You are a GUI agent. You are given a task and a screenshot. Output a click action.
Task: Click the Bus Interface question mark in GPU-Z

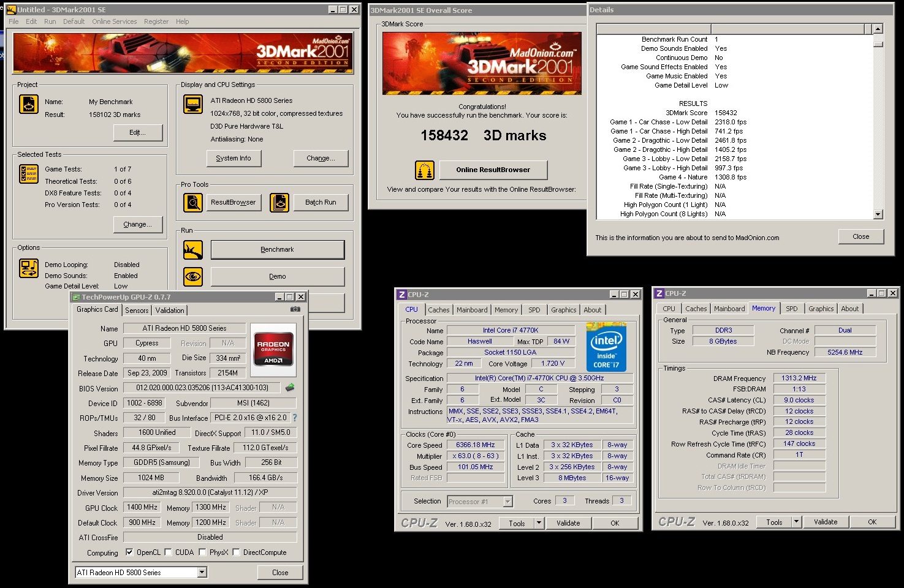[x=295, y=418]
